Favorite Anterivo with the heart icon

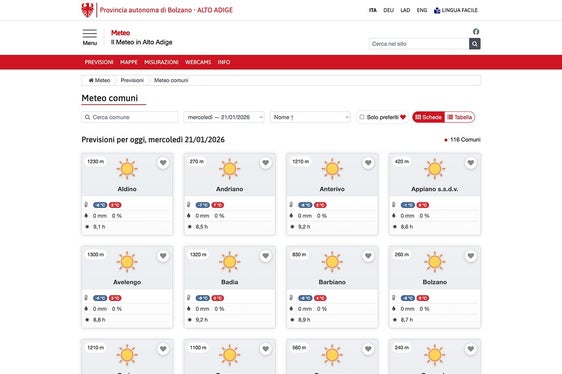point(368,163)
